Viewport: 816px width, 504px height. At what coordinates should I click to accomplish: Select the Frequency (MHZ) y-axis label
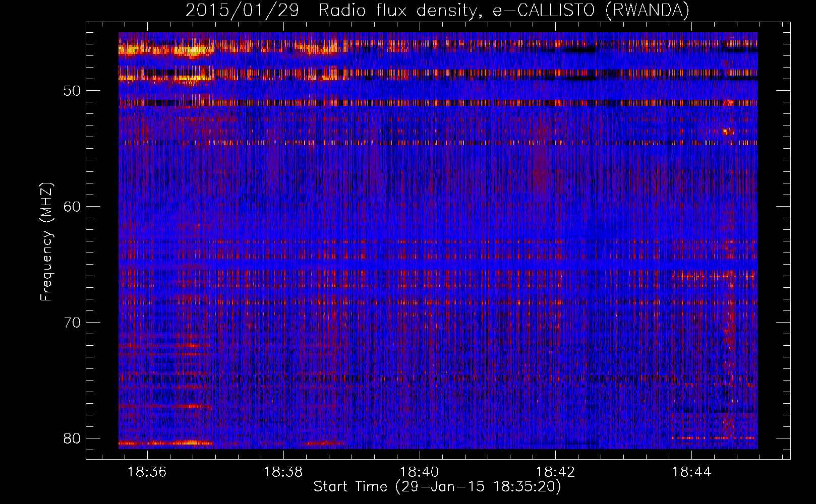pos(46,242)
